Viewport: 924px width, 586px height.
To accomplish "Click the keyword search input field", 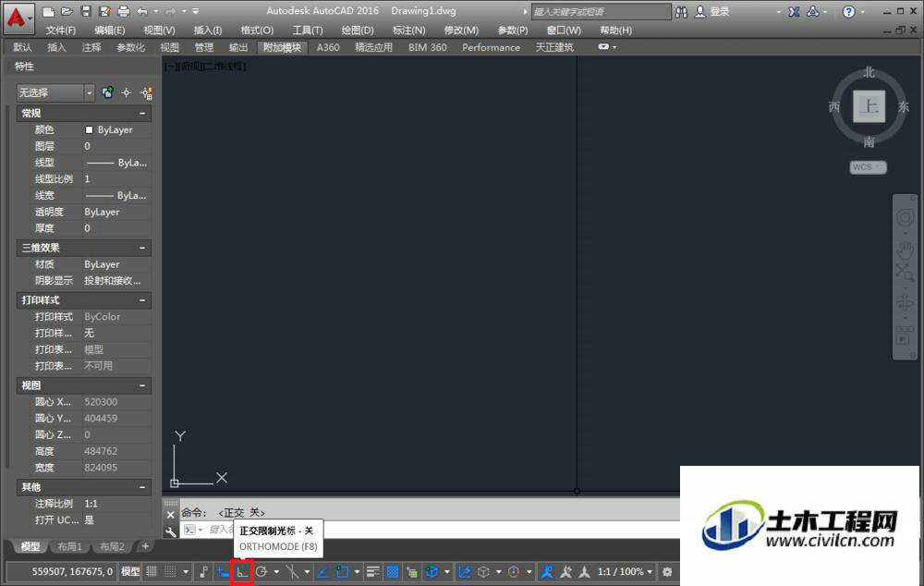I will pyautogui.click(x=602, y=11).
